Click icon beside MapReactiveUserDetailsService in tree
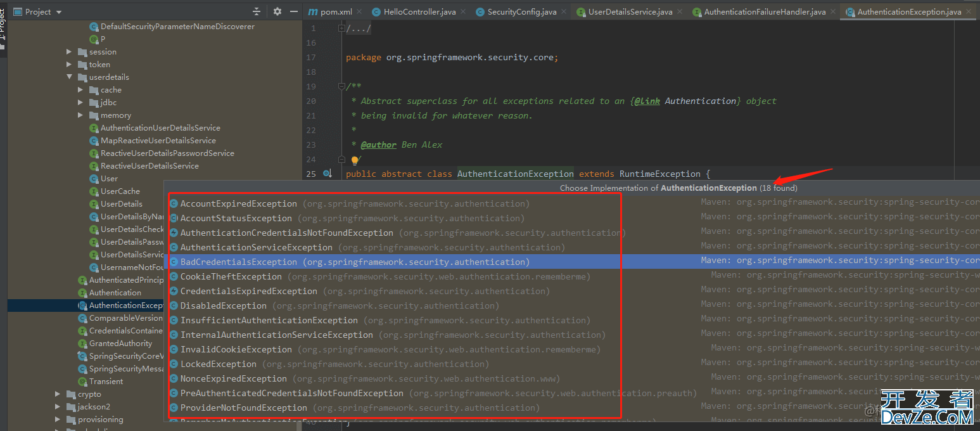Viewport: 980px width, 431px height. 94,141
